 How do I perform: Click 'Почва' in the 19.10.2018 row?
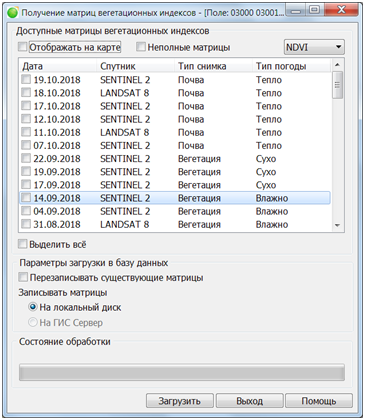click(x=191, y=80)
